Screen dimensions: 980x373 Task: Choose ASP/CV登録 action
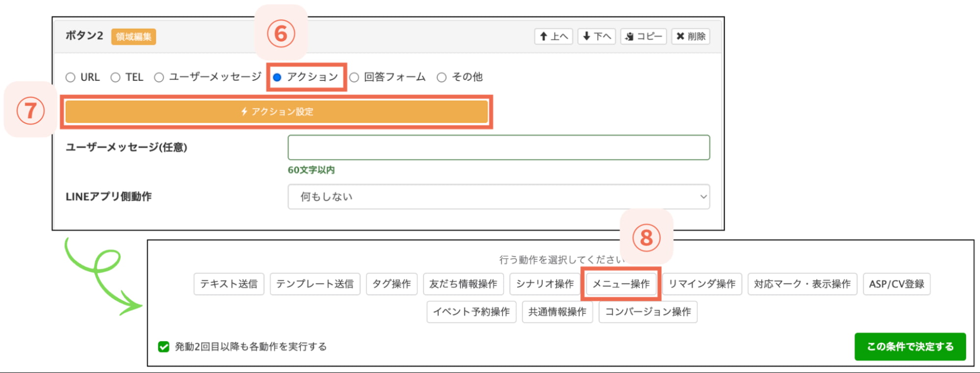click(x=897, y=284)
